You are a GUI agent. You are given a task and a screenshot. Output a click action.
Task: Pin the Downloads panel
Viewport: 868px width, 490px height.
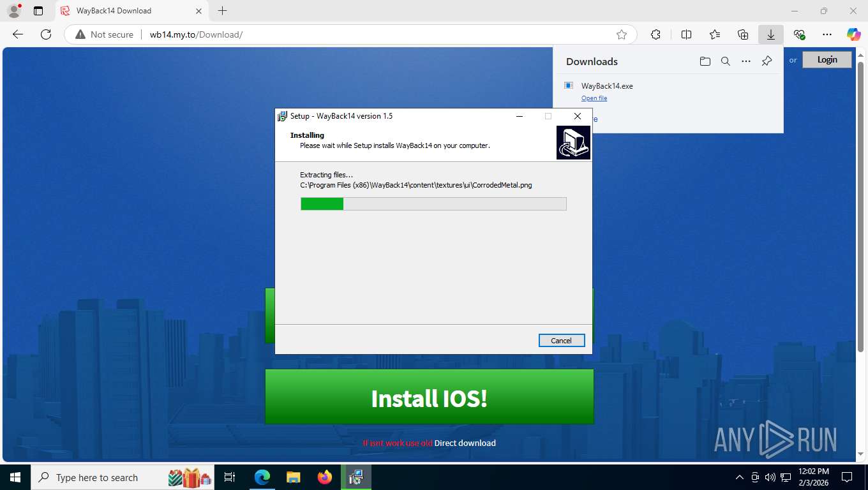[x=767, y=61]
